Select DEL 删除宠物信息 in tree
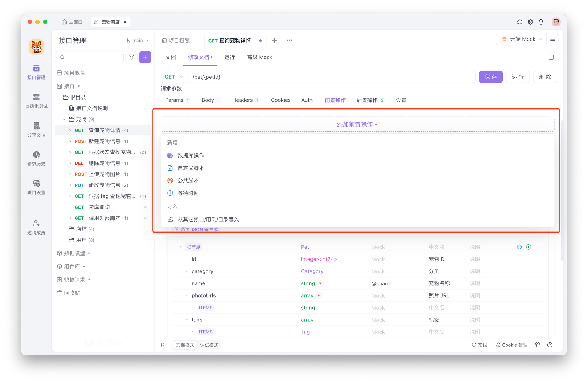The image size is (588, 383). pos(103,163)
